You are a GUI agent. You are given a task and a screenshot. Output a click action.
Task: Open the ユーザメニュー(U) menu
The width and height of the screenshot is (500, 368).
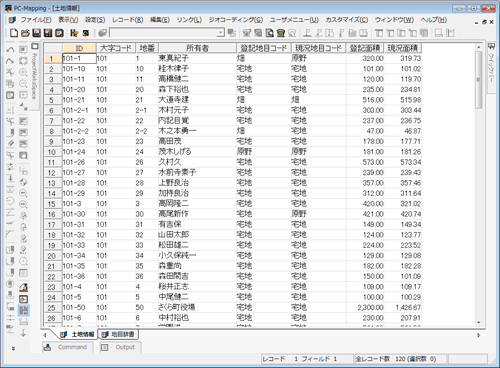click(x=294, y=20)
